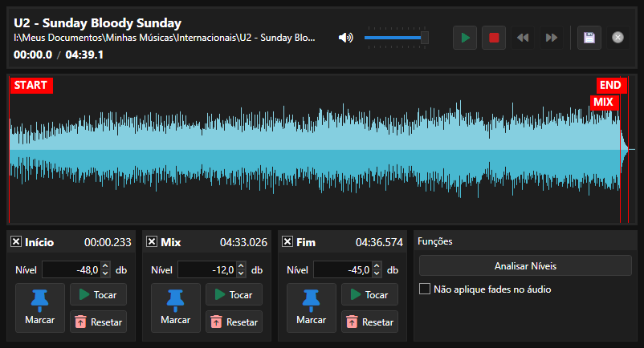
Task: Click the rewind button
Action: (522, 38)
